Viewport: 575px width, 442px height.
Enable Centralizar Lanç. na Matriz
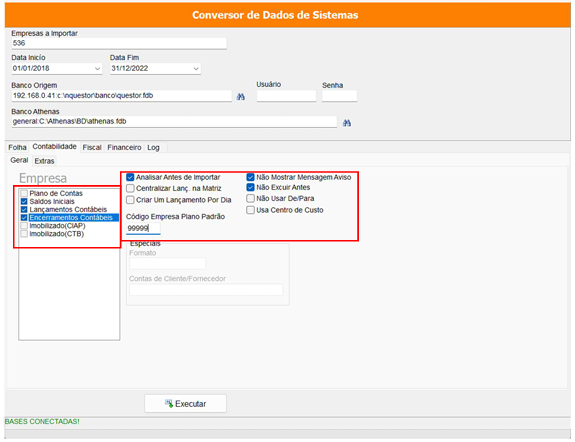tap(130, 189)
